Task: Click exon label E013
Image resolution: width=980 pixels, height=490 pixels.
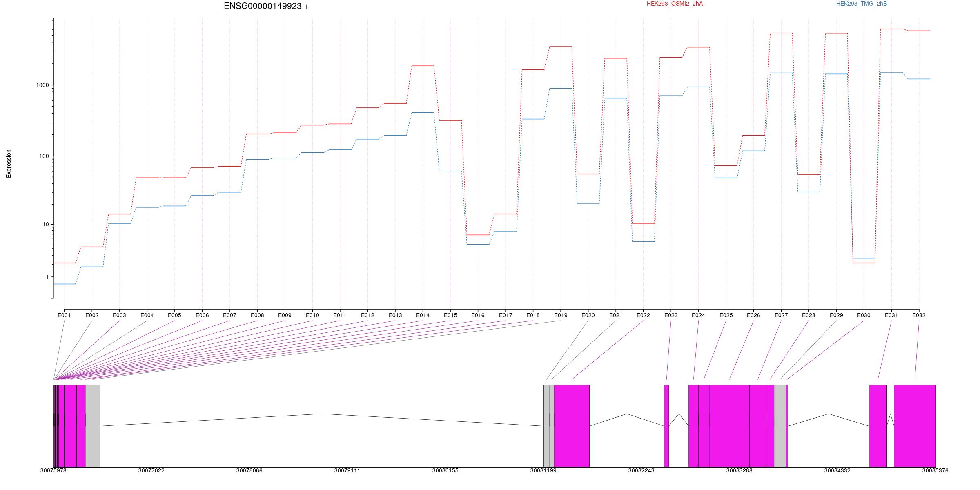Action: click(x=395, y=315)
